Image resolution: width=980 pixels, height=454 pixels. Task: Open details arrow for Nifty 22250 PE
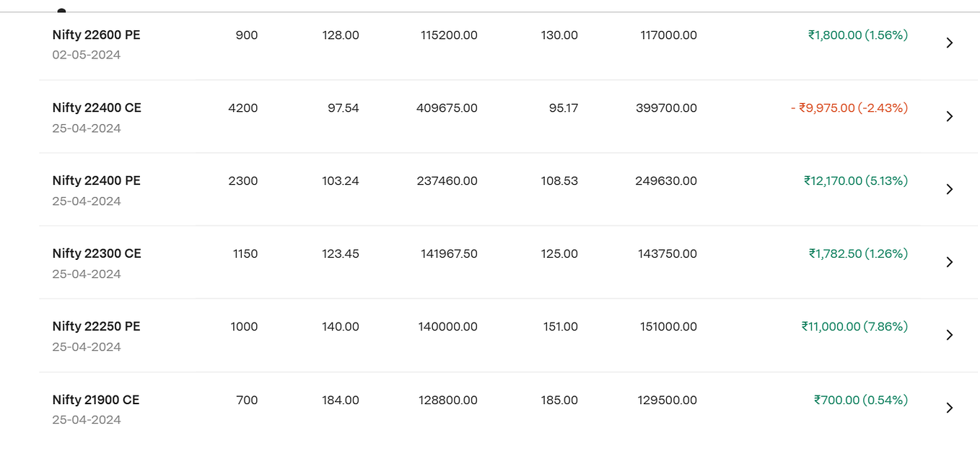(950, 334)
